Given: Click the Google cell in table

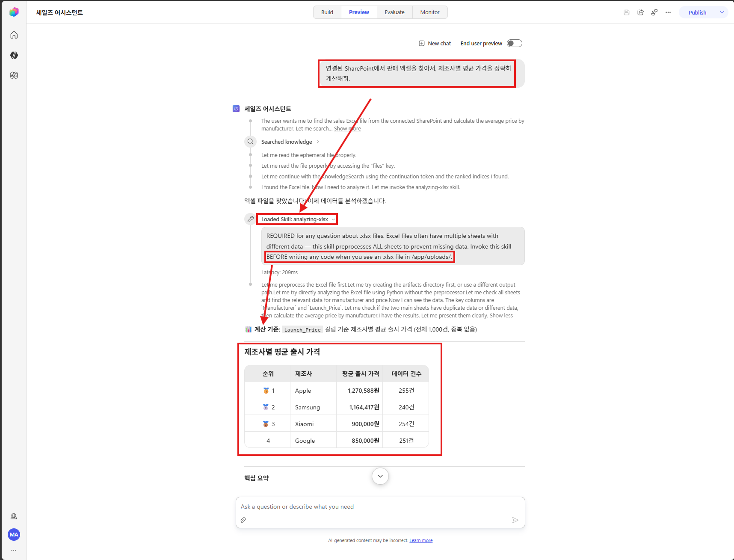Looking at the screenshot, I should (313, 441).
